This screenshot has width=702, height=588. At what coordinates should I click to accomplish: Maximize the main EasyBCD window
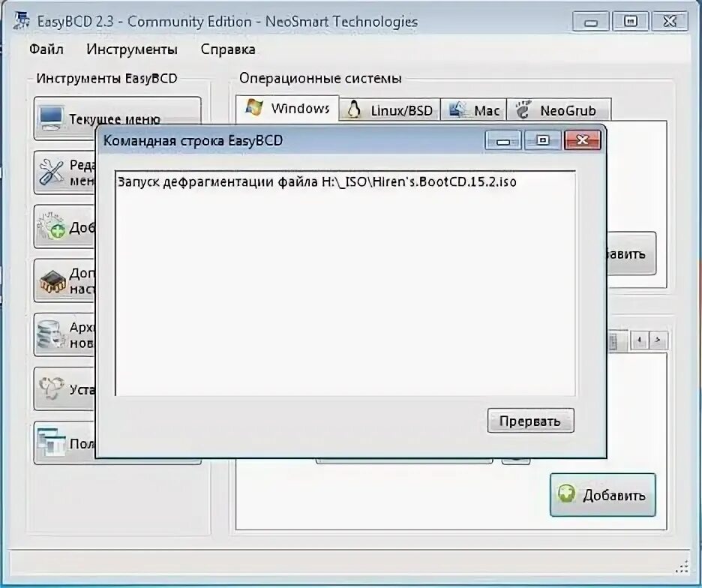point(630,22)
